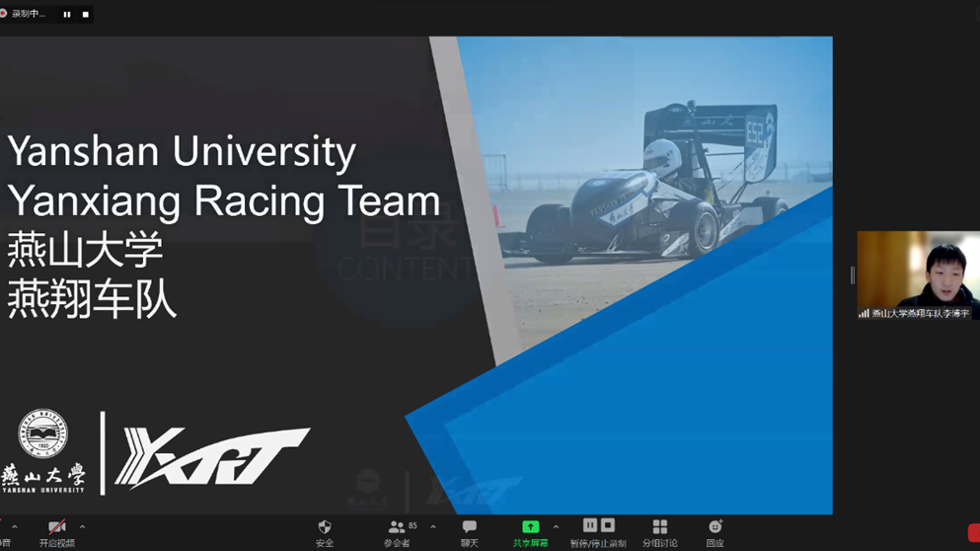Screen dimensions: 980x551
Task: Click the stop recording icon in the toolbar
Action: tap(608, 526)
